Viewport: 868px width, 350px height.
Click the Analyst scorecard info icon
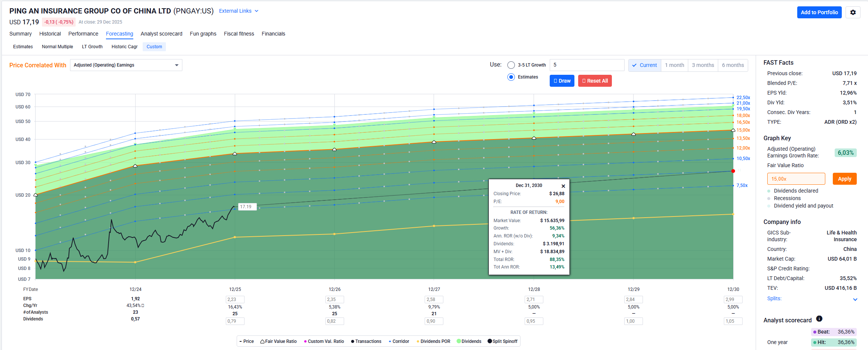coord(819,319)
